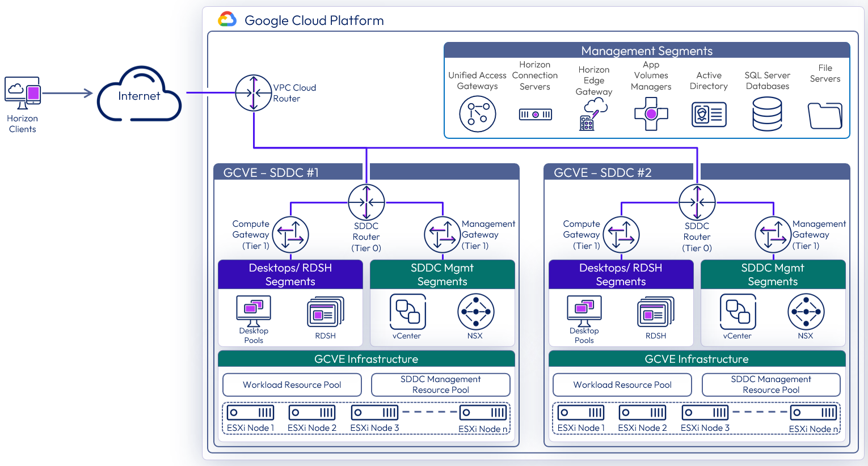Screen dimensions: 868x466
Task: Select the SDDC #2 NSX icon
Action: [806, 312]
